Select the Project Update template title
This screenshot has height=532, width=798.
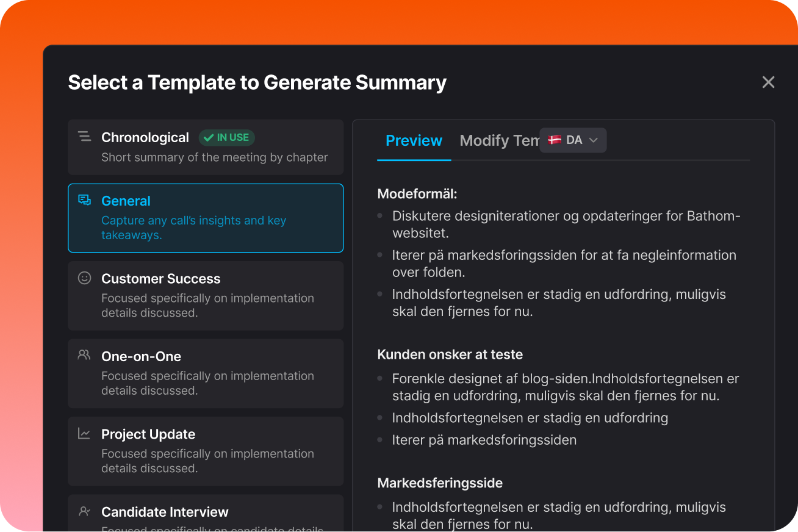pos(148,434)
